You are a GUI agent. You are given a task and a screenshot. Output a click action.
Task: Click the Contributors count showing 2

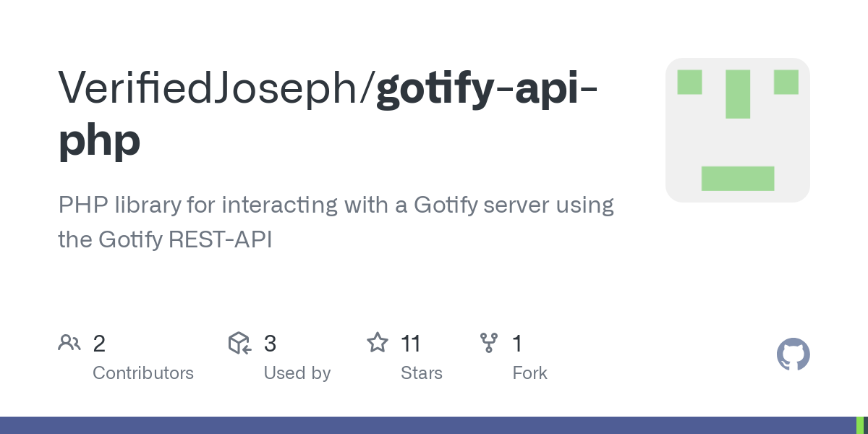coord(99,344)
